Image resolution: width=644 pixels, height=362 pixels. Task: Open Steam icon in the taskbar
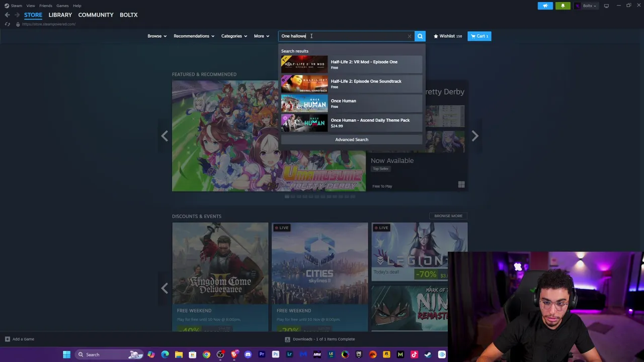(x=428, y=354)
